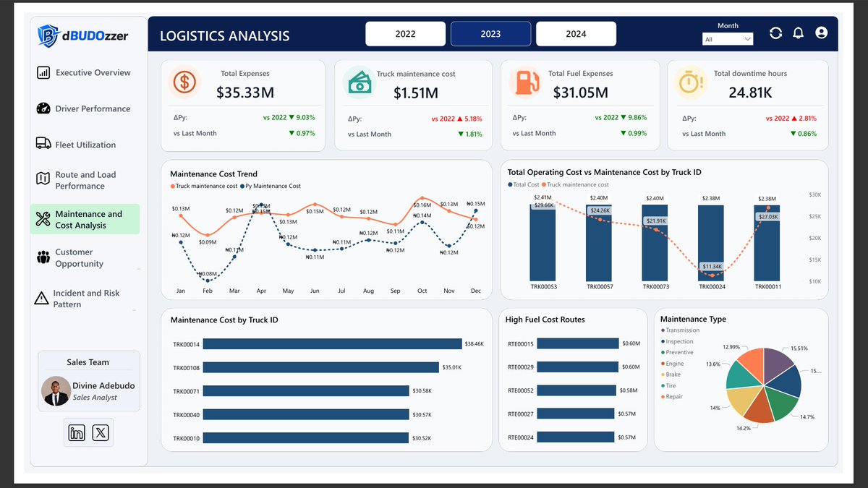Navigate to Fleet Utilization page
Viewport: 868px width, 488px height.
[85, 145]
